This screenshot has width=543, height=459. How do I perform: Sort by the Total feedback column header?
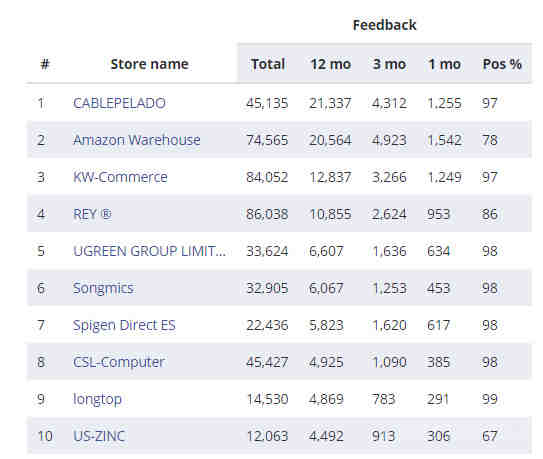pyautogui.click(x=268, y=64)
